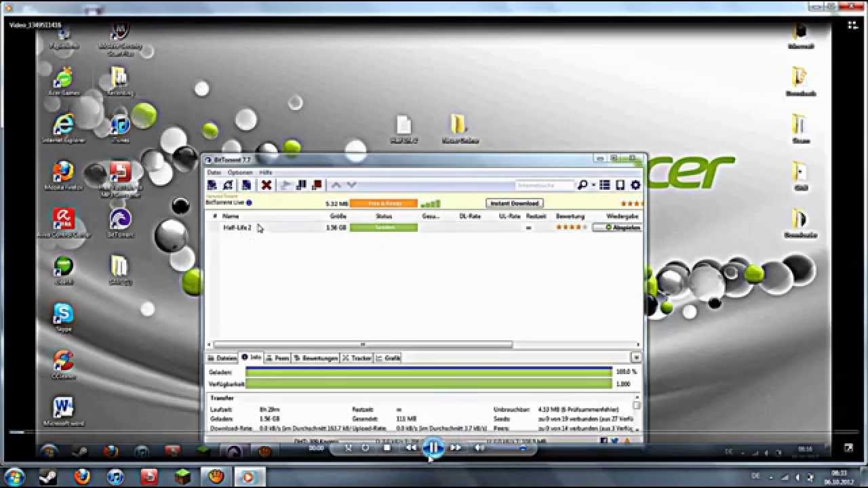Click the Pause torrent toolbar icon
The width and height of the screenshot is (868, 488).
(301, 185)
